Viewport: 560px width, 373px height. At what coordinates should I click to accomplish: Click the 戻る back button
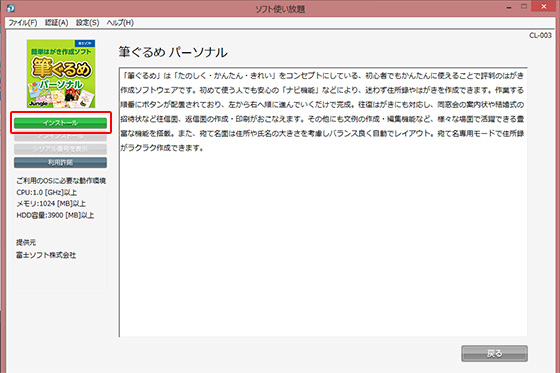494,353
